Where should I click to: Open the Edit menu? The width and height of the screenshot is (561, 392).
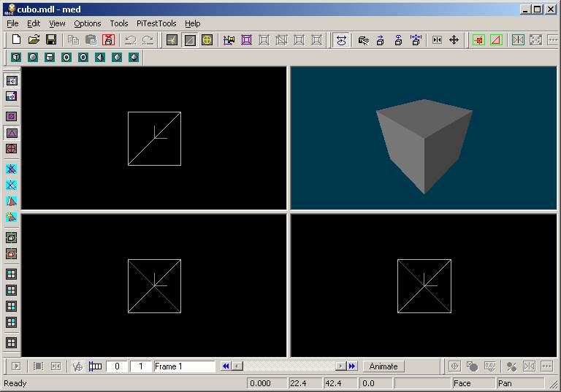pos(34,23)
